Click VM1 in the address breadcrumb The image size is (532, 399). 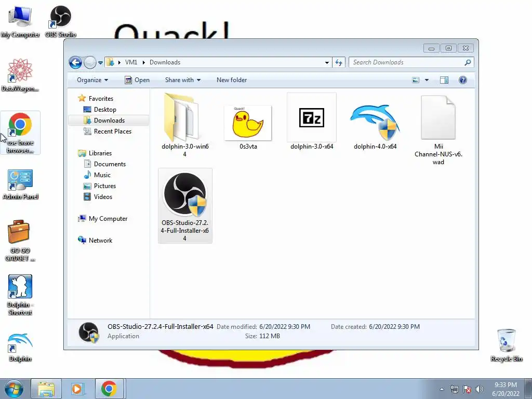pos(131,62)
